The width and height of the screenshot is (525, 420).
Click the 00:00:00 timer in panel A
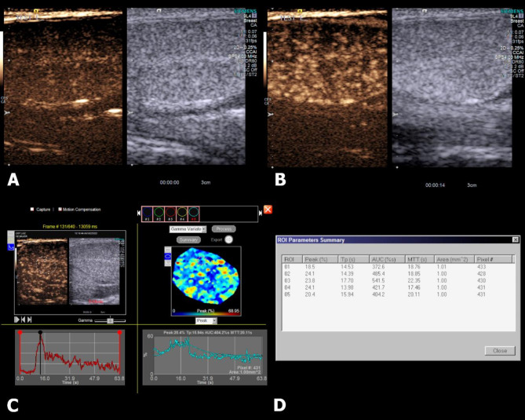point(170,183)
